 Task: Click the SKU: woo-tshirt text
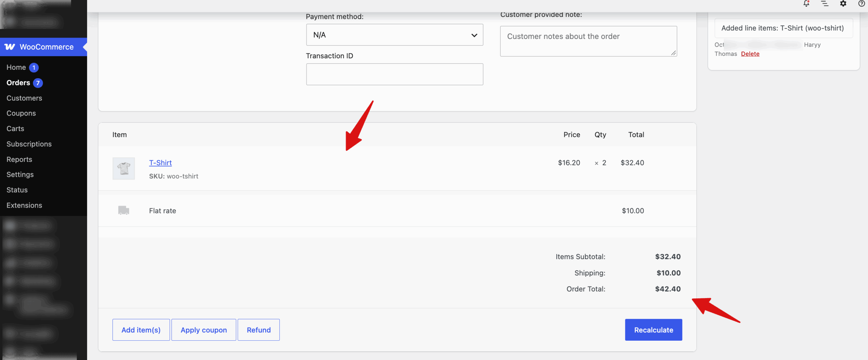[x=174, y=176]
